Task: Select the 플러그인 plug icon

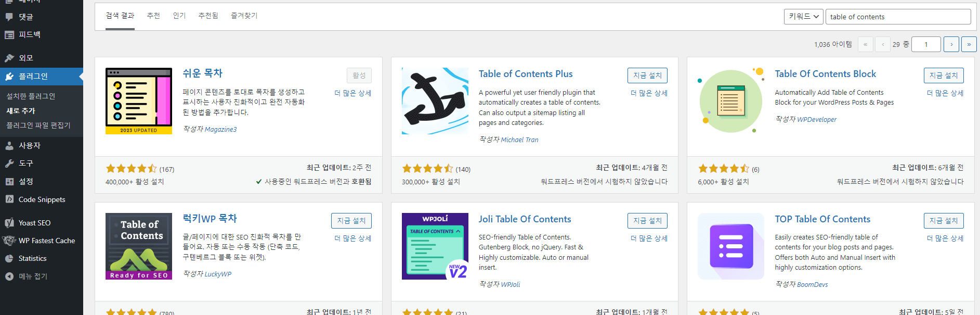Action: click(9, 77)
